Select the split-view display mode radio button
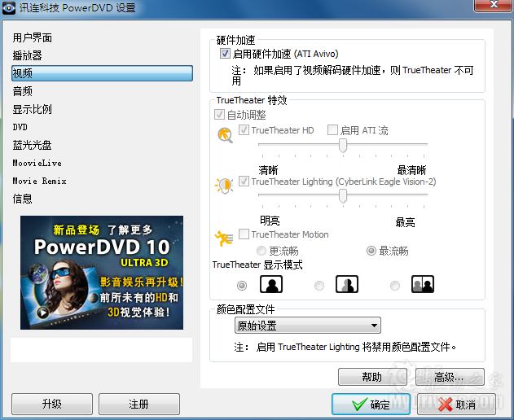The width and height of the screenshot is (514, 420). coord(319,286)
